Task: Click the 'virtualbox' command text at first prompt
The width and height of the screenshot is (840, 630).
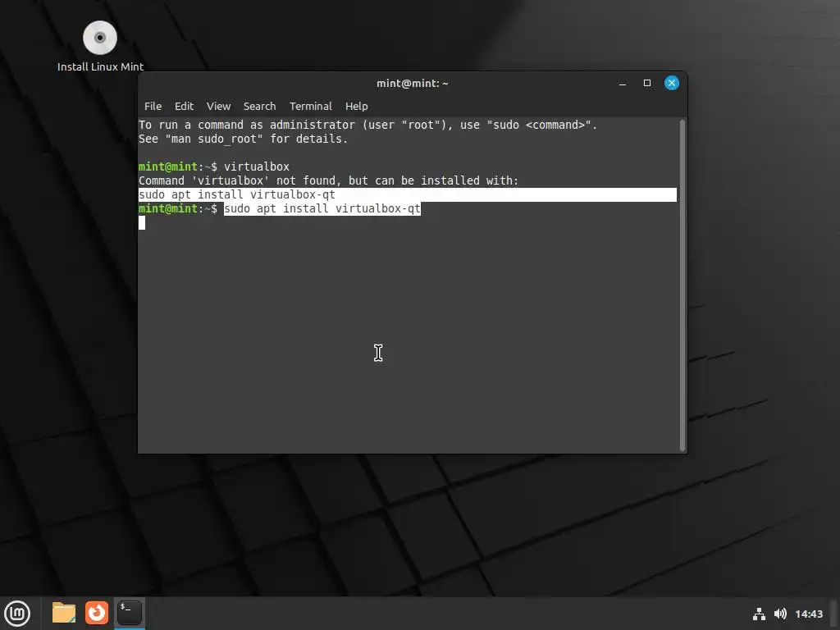Action: (257, 167)
